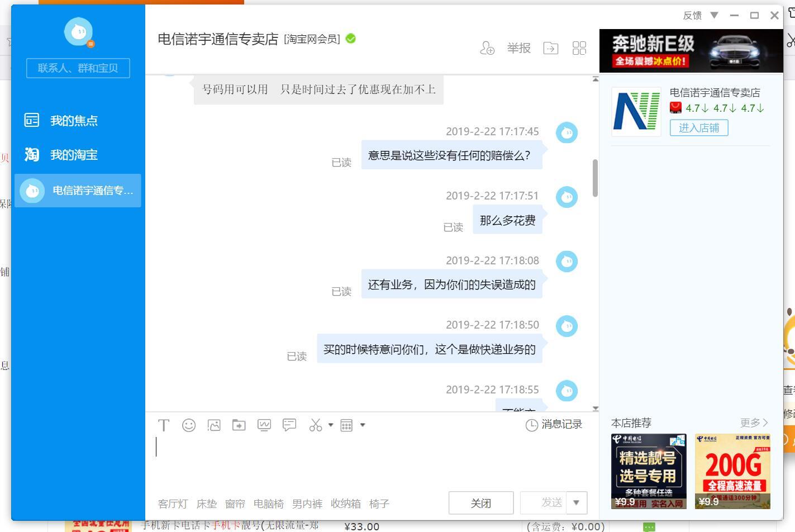
Task: Click the chat scrollbar down arrow
Action: tap(596, 408)
